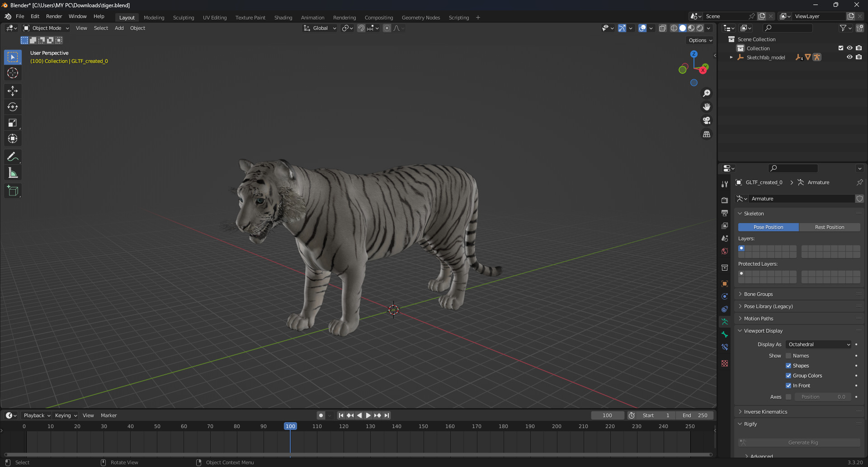Play the animation forward

(368, 415)
